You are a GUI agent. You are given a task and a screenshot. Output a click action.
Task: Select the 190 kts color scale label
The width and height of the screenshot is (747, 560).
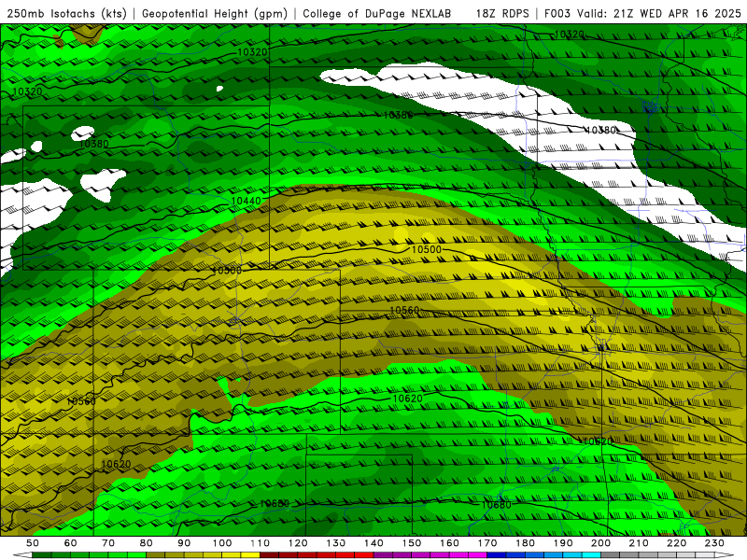(563, 543)
